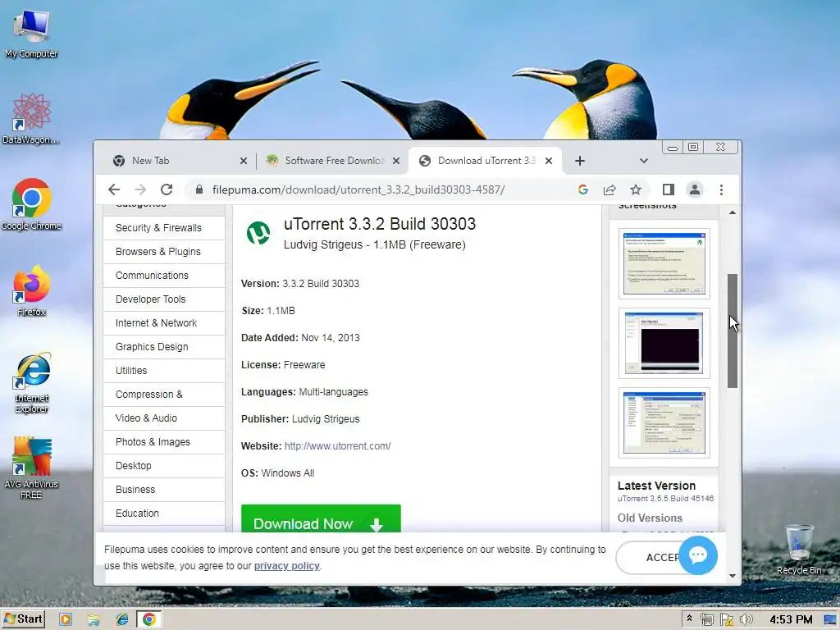Go back with the browser back arrow
This screenshot has width=840, height=630.
pyautogui.click(x=114, y=189)
